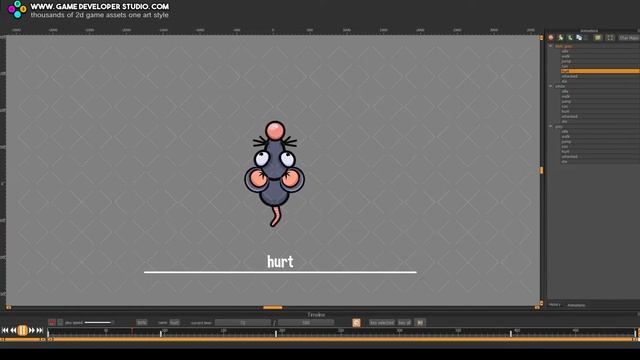Viewport: 640px width, 360px height.
Task: Select attacked under the white entity
Action: 600,116
